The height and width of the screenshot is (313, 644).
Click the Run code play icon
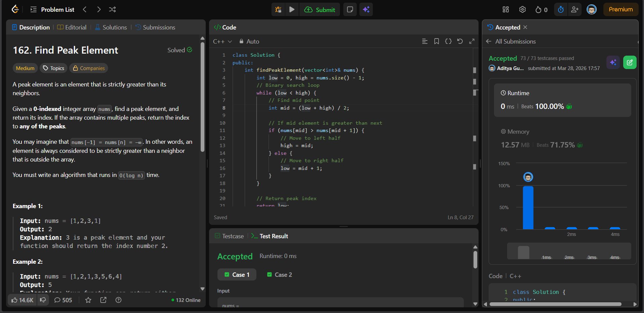(x=292, y=10)
